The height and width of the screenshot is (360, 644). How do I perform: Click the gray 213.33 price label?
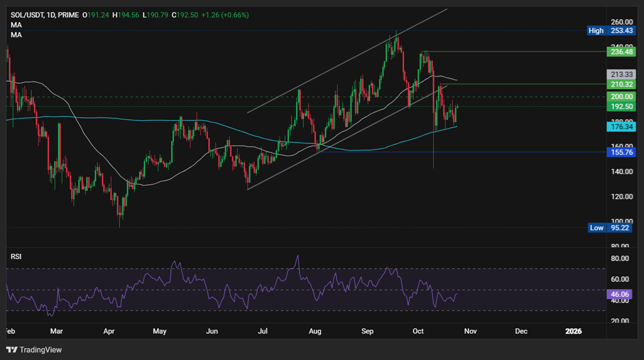coord(621,74)
